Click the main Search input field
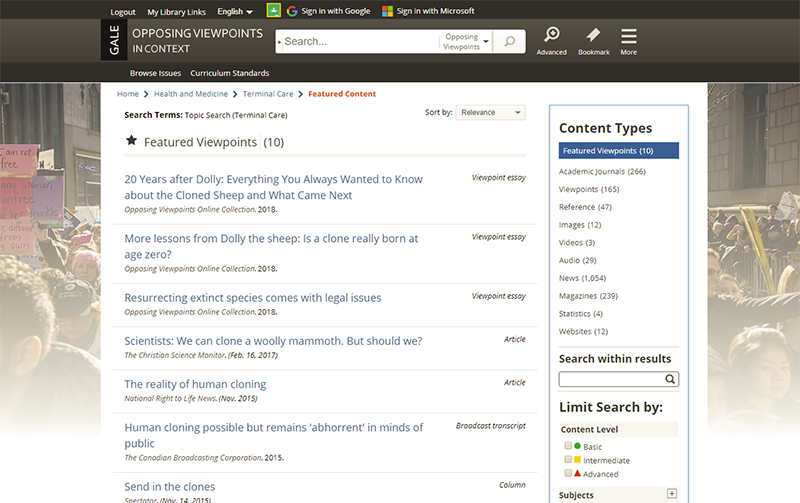The width and height of the screenshot is (800, 503). click(x=360, y=41)
